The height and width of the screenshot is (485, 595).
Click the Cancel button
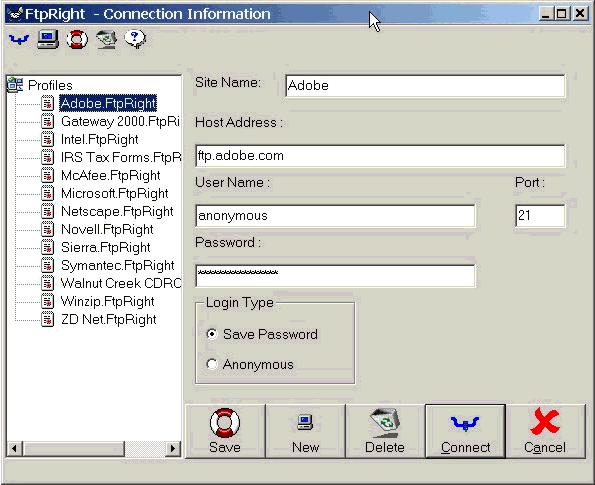pos(546,431)
